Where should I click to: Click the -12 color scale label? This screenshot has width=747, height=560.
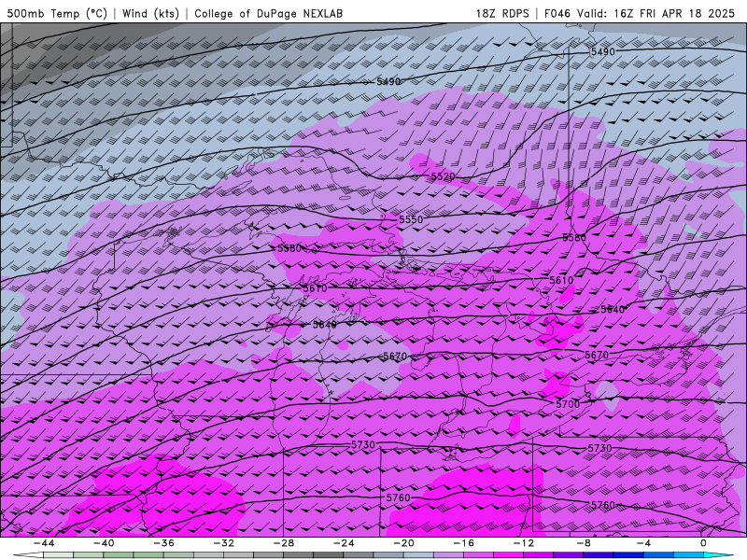coord(524,543)
